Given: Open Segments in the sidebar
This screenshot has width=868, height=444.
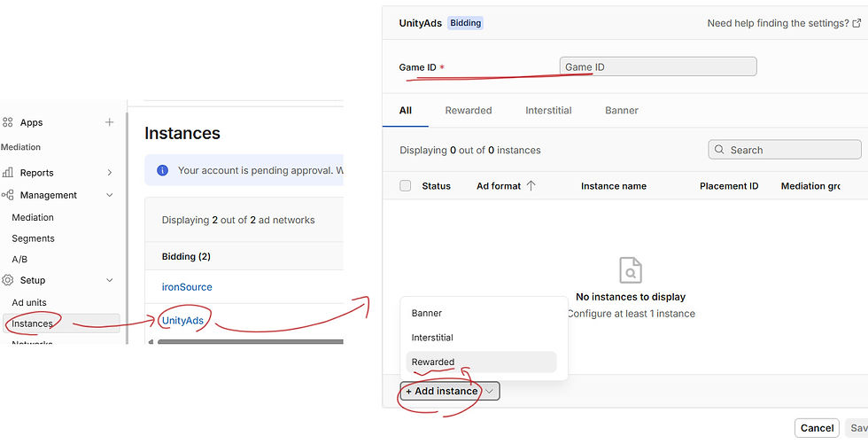Looking at the screenshot, I should pyautogui.click(x=34, y=238).
